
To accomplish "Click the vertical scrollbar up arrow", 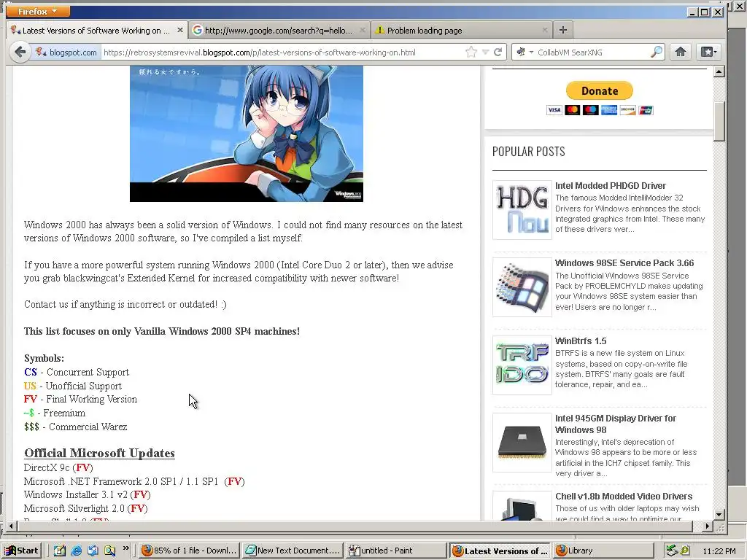I will pos(719,72).
